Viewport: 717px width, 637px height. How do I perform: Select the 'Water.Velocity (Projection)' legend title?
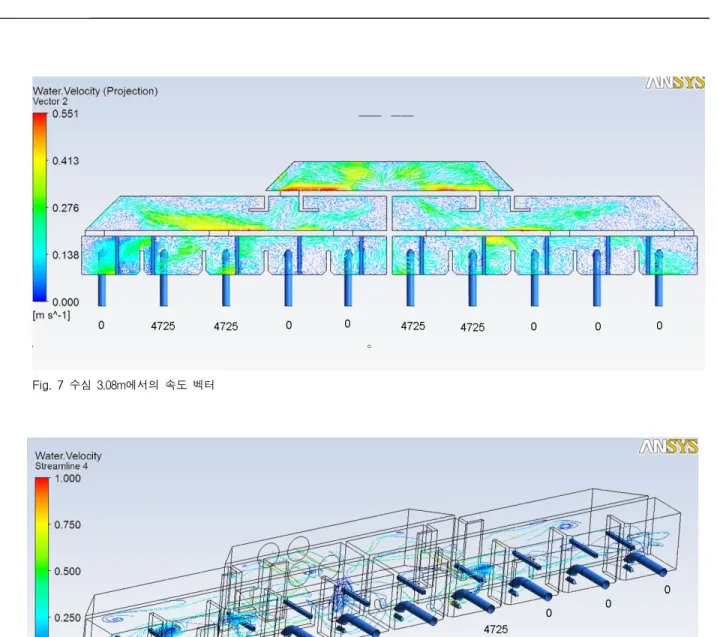95,91
